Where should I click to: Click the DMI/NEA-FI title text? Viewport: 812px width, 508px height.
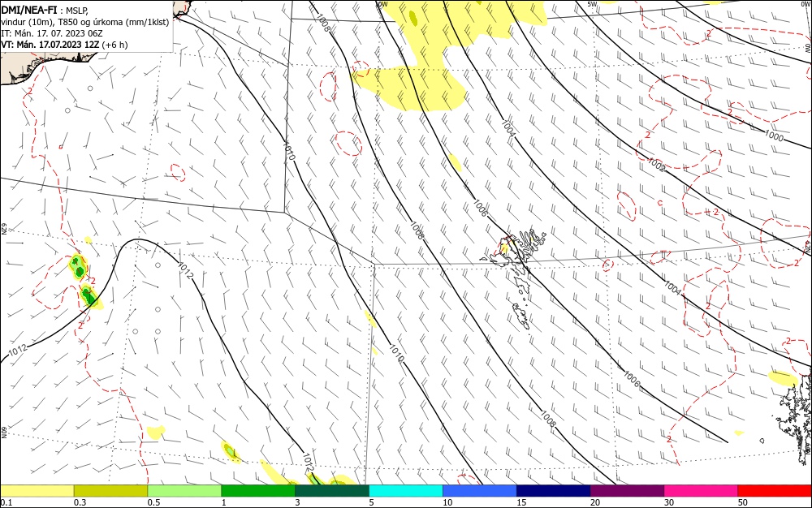pyautogui.click(x=29, y=9)
